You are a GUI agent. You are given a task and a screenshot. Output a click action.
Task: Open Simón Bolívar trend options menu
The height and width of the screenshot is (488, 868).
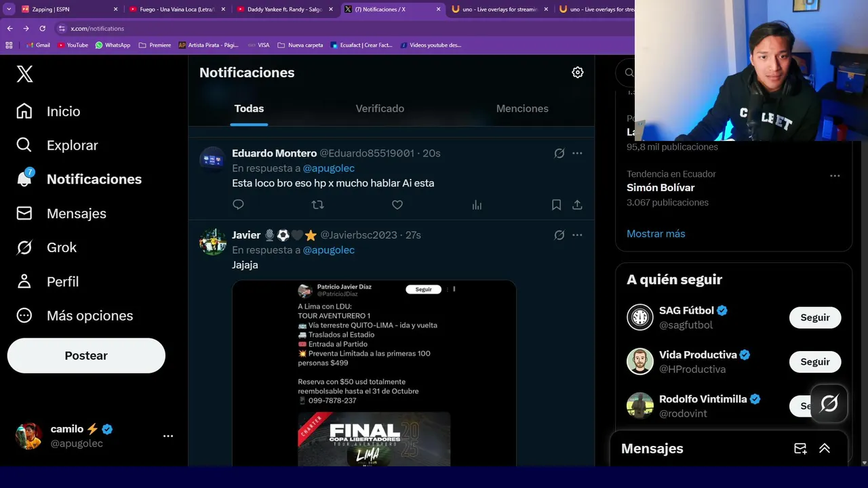point(835,176)
